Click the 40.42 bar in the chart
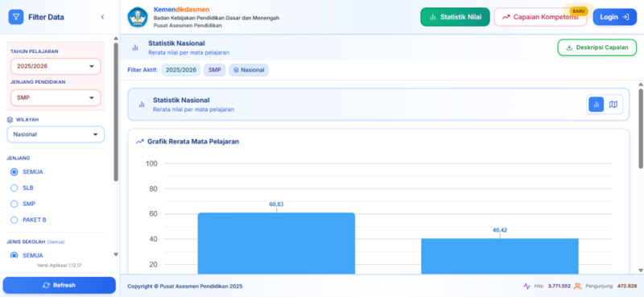The height and width of the screenshot is (297, 644). click(500, 256)
